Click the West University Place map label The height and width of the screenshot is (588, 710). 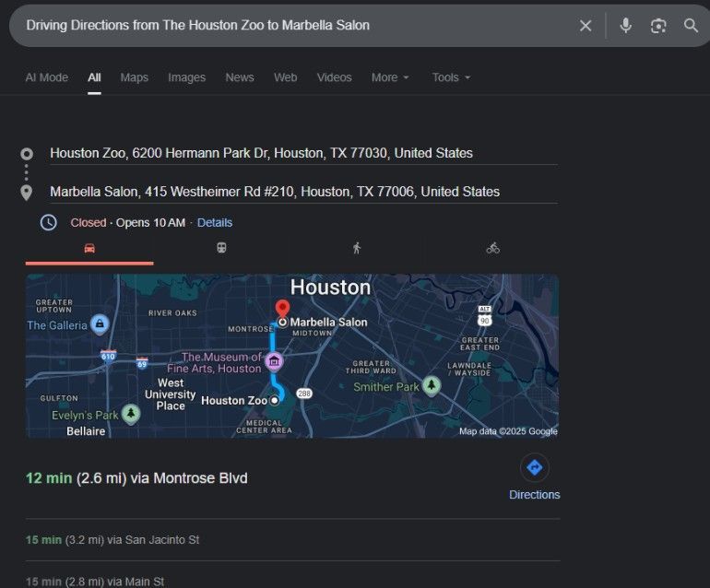171,394
